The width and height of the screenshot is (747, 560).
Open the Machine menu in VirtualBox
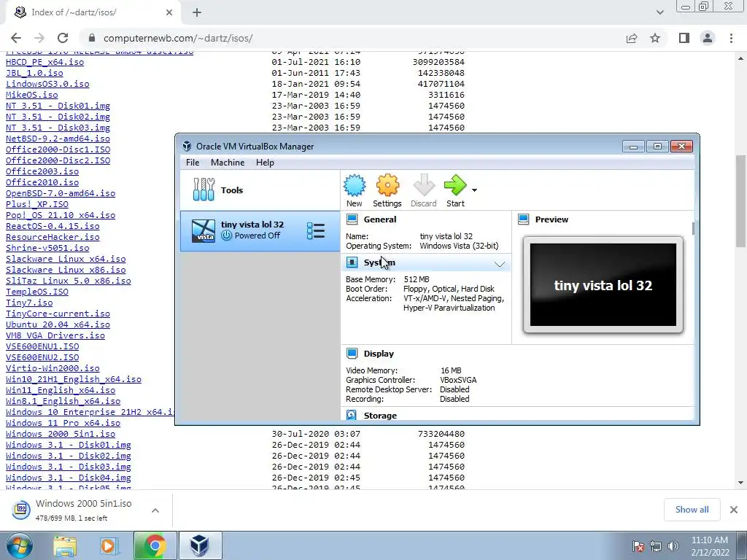228,163
